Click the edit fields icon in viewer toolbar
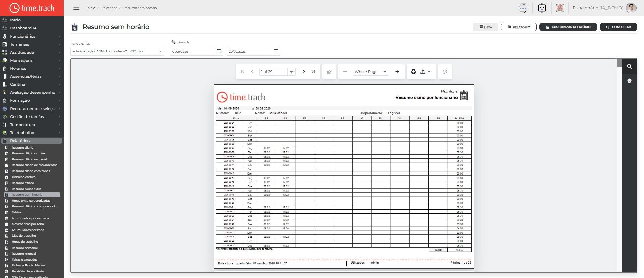The image size is (644, 278). pos(329,72)
